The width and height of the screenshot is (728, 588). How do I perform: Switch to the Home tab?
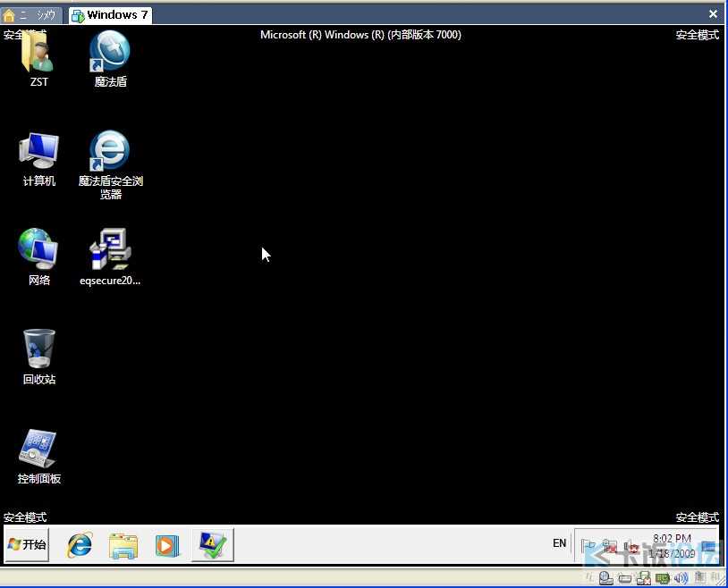coord(31,15)
